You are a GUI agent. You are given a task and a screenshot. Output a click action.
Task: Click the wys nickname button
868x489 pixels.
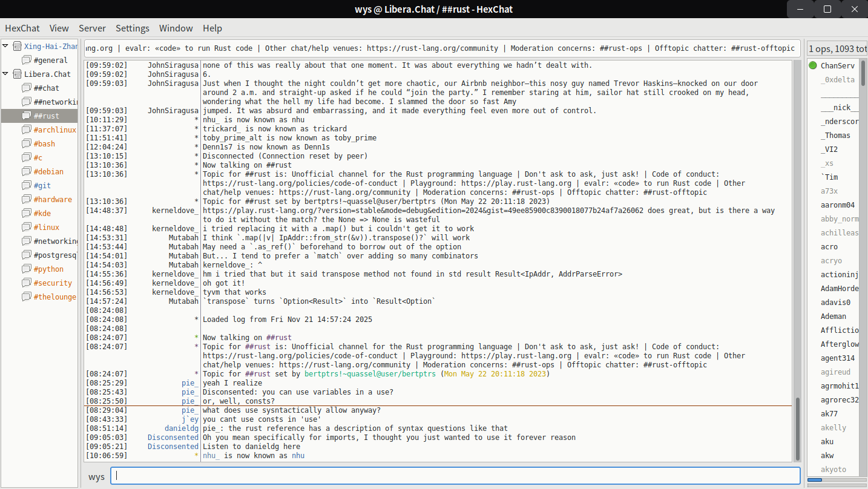pyautogui.click(x=96, y=476)
